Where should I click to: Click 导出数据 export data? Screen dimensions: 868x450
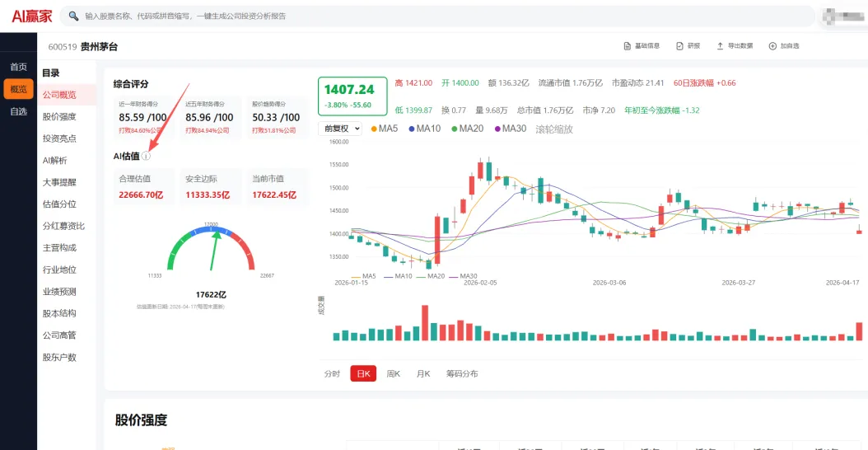735,46
